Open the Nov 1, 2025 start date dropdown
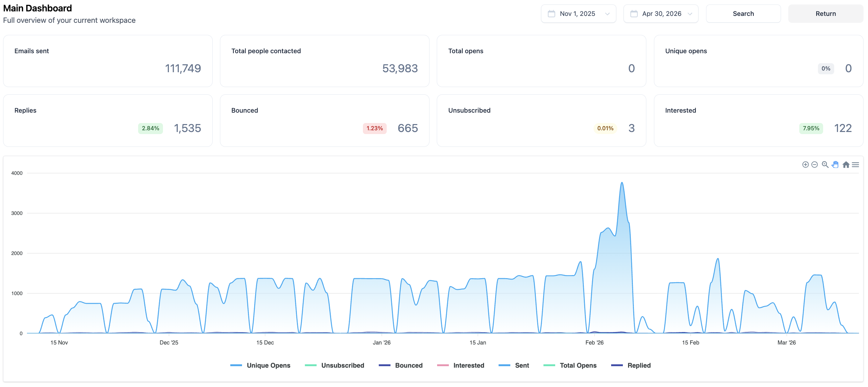 [x=578, y=14]
